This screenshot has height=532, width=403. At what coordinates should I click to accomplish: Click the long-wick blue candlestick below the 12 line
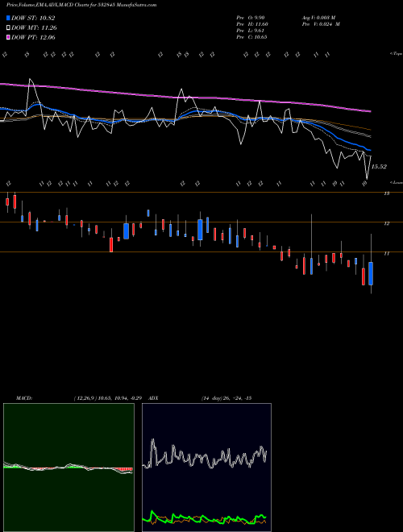[311, 266]
